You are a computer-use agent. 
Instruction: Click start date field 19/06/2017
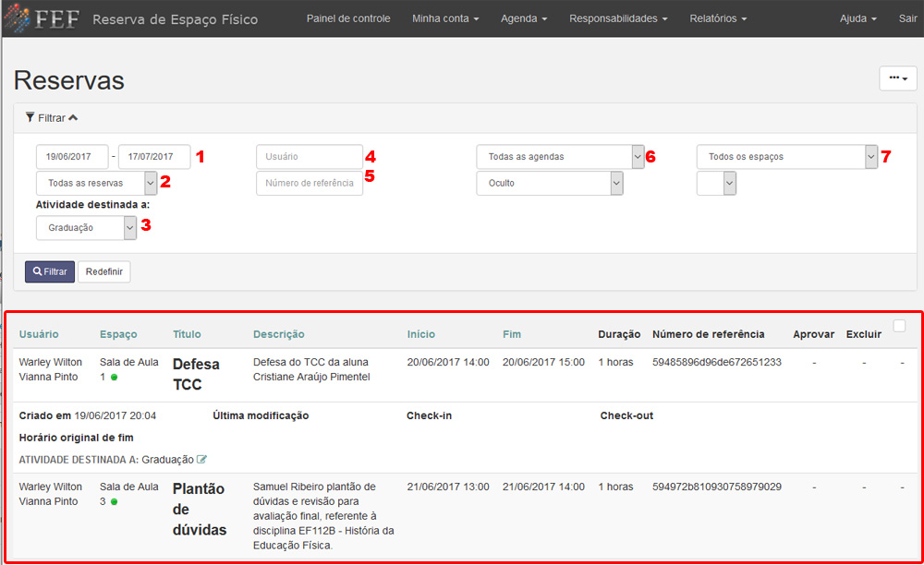72,157
